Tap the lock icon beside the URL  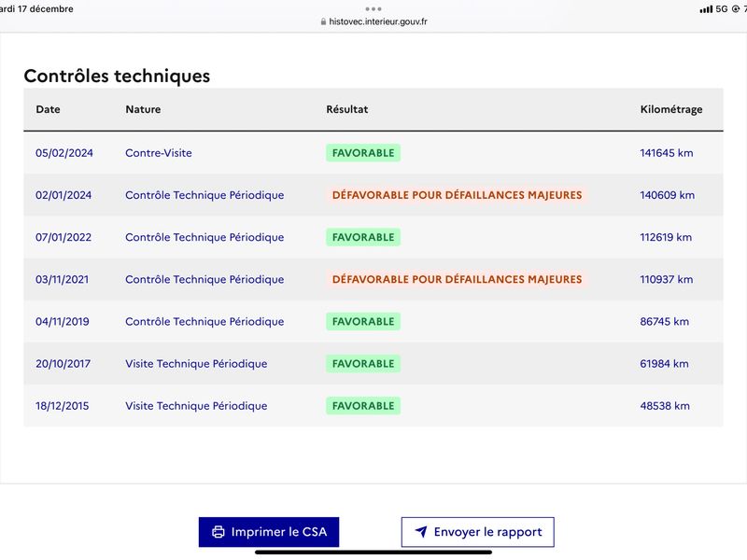click(x=323, y=21)
